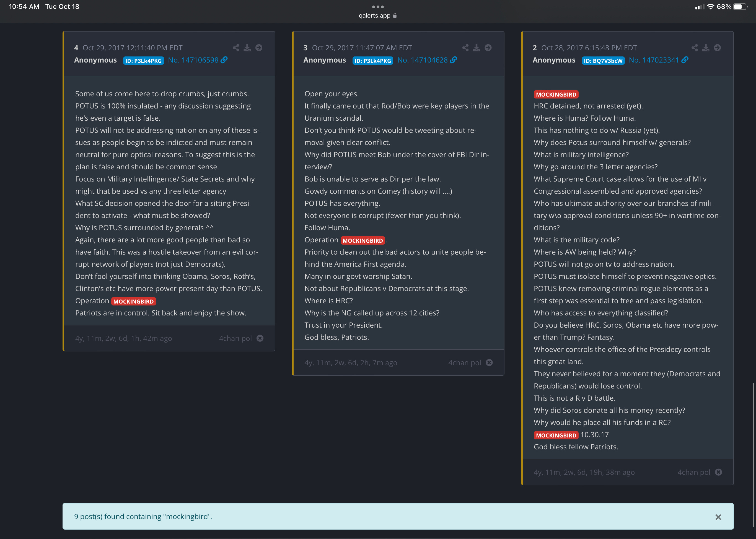Share post 2 using the share icon

tap(695, 48)
